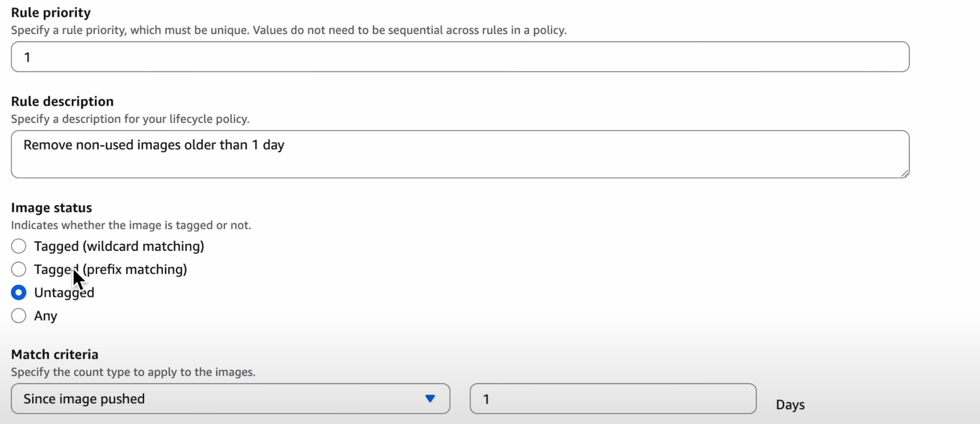Focus the Rule description text area
This screenshot has height=424, width=980.
click(460, 154)
